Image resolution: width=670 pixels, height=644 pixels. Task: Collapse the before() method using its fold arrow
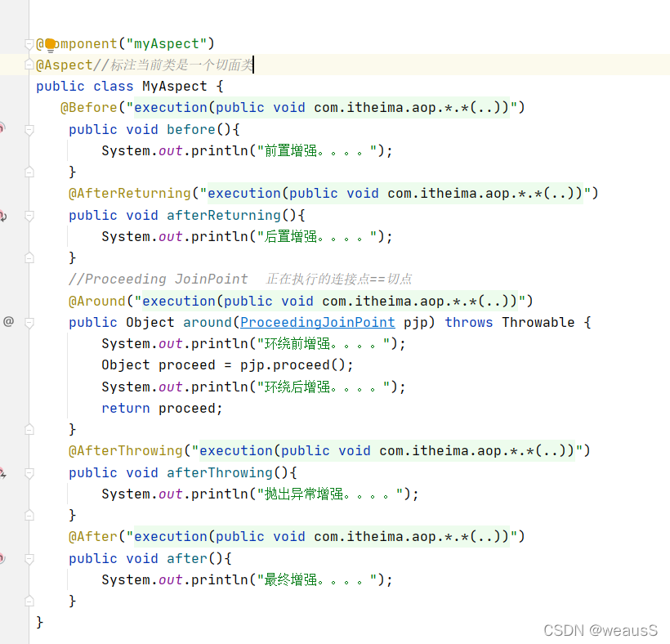[29, 130]
